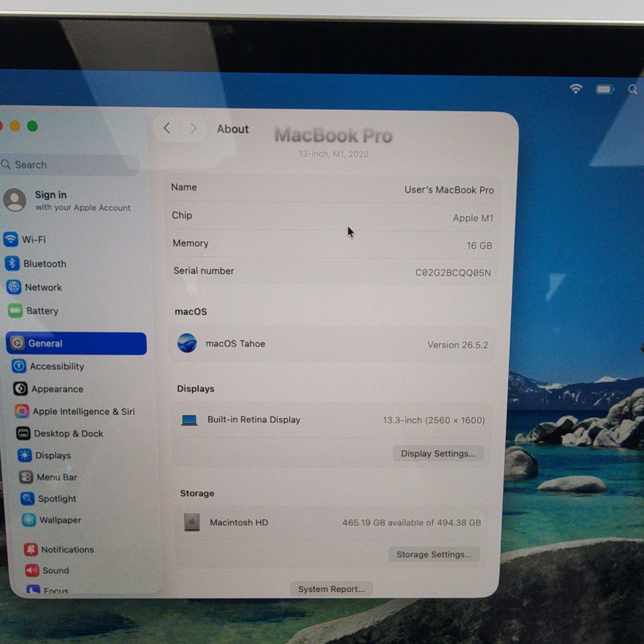Select the Appearance icon
Image resolution: width=644 pixels, height=644 pixels.
click(x=20, y=389)
